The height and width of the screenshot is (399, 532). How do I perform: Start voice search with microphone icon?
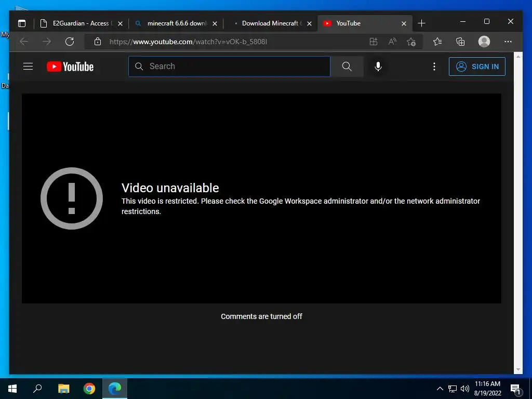(378, 66)
